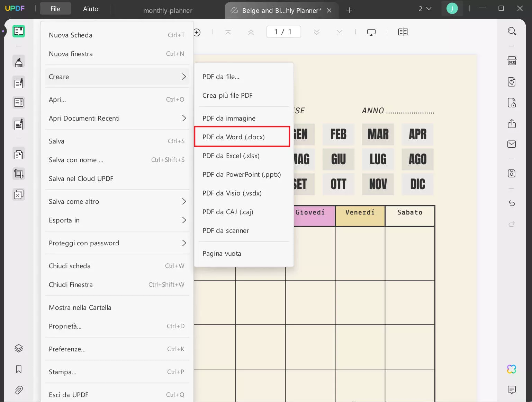Expand the Creare submenu
This screenshot has width=532, height=402.
[x=117, y=77]
